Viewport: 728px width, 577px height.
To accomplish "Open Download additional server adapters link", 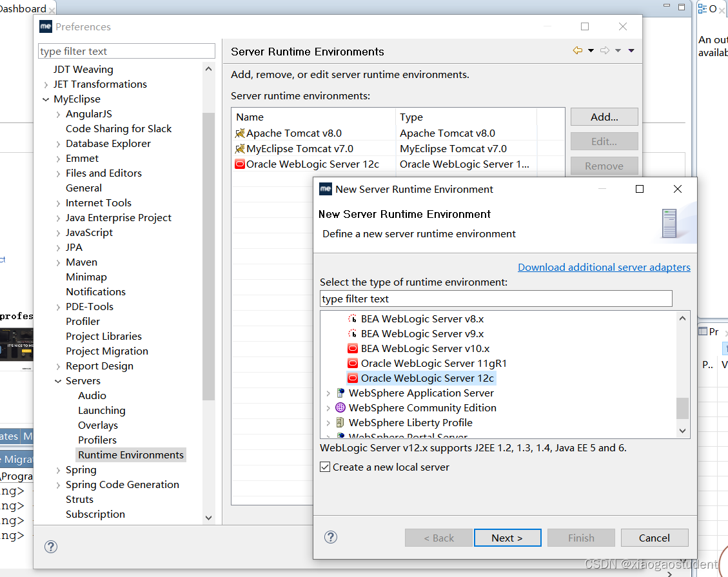I will point(604,268).
